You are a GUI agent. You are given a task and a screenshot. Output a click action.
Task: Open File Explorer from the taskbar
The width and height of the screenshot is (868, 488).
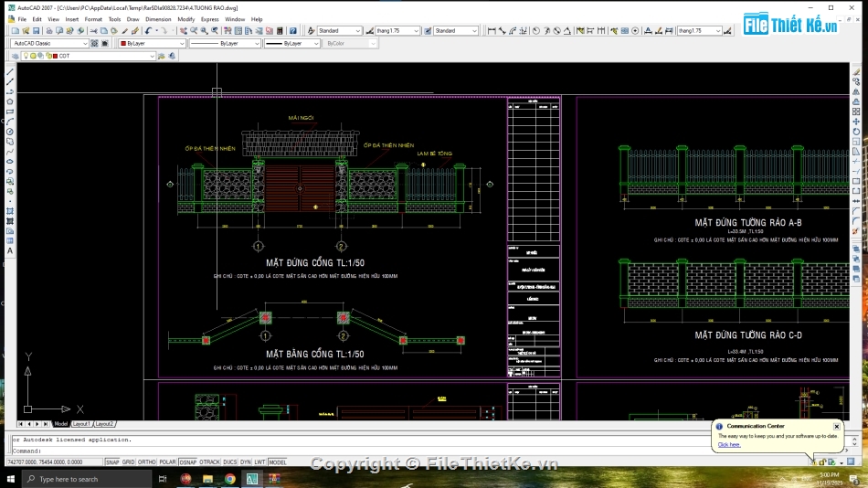click(207, 479)
